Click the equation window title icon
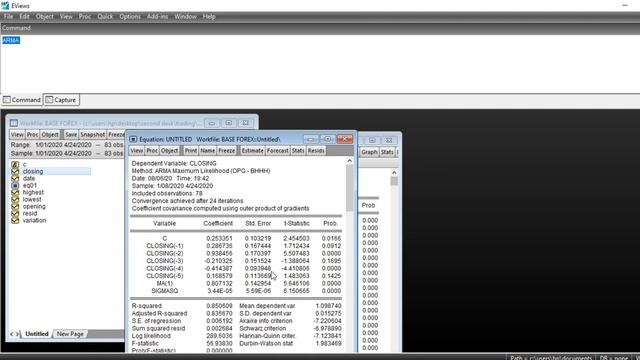 pyautogui.click(x=133, y=139)
